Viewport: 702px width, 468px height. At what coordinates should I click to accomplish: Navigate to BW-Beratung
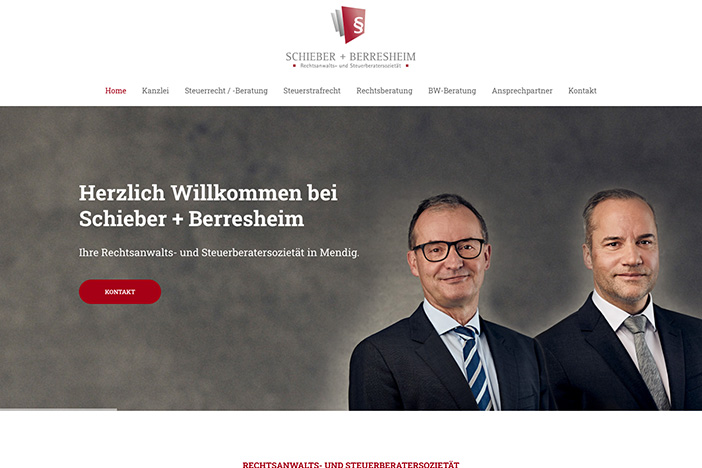click(452, 90)
